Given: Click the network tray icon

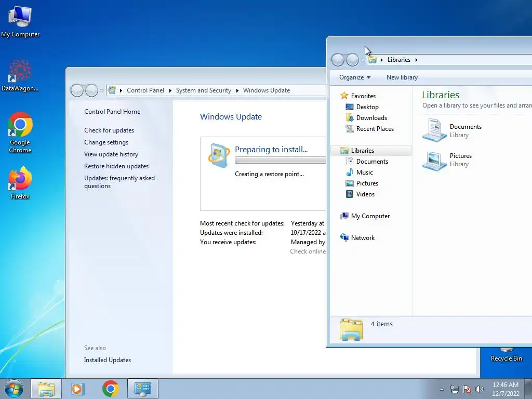Looking at the screenshot, I should coord(454,389).
